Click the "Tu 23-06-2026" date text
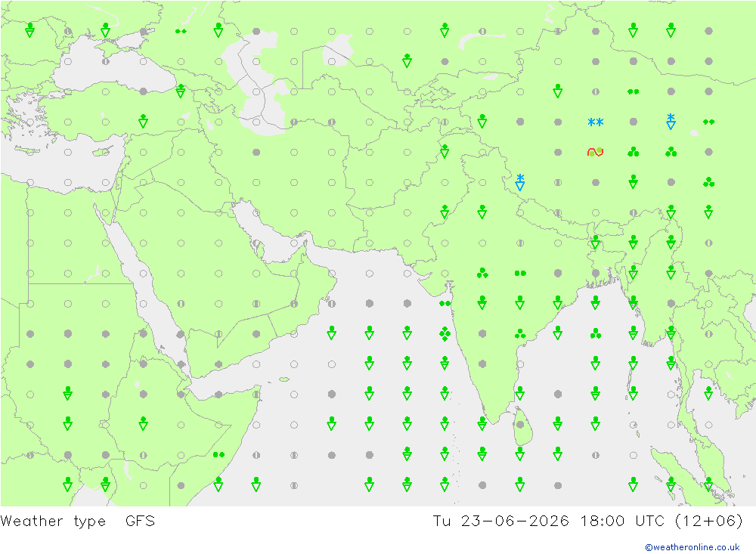756x554 pixels. [x=500, y=522]
